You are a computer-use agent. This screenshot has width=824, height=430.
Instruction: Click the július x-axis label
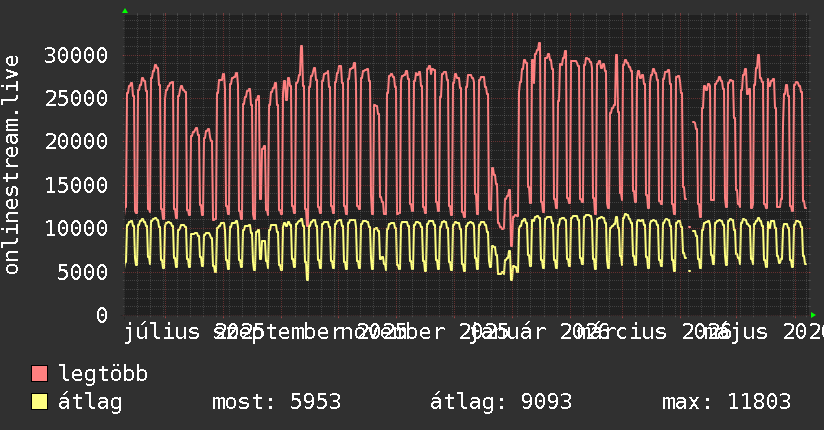click(x=162, y=332)
